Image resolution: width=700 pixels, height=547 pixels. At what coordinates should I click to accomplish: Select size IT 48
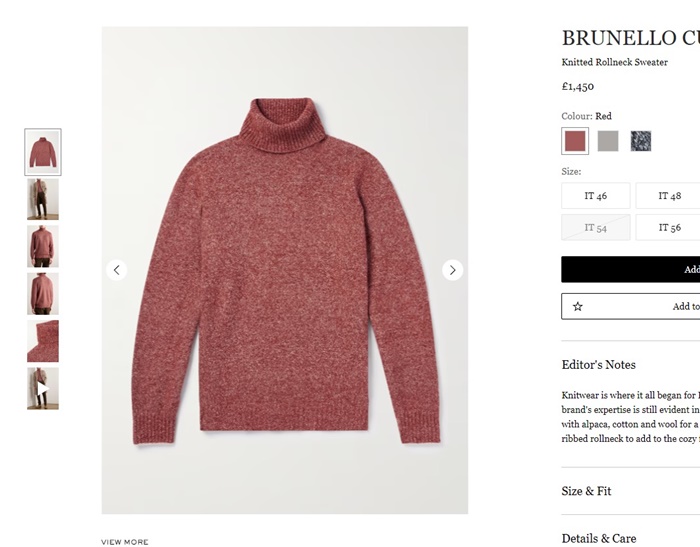[668, 196]
